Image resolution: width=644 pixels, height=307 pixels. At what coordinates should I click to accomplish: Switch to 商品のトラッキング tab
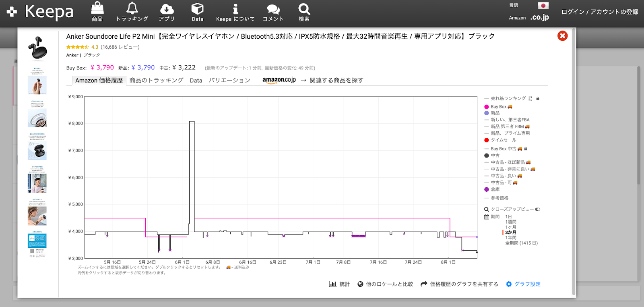coord(156,81)
